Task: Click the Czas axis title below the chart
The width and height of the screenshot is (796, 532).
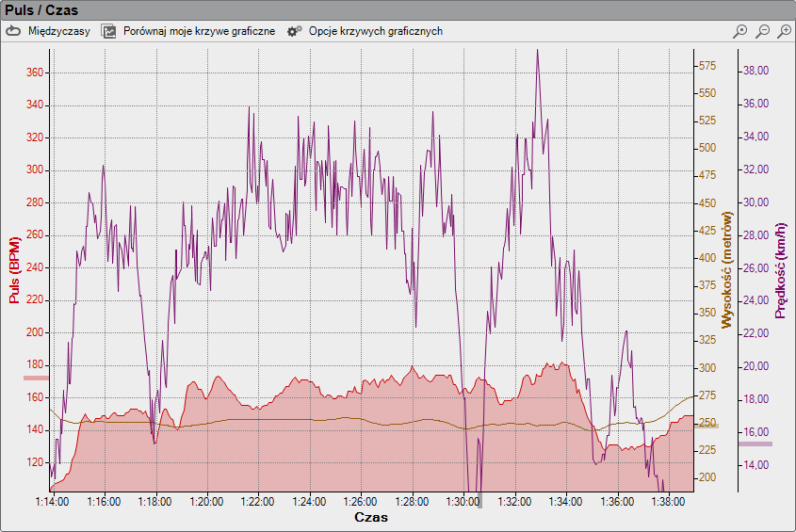Action: 370,518
